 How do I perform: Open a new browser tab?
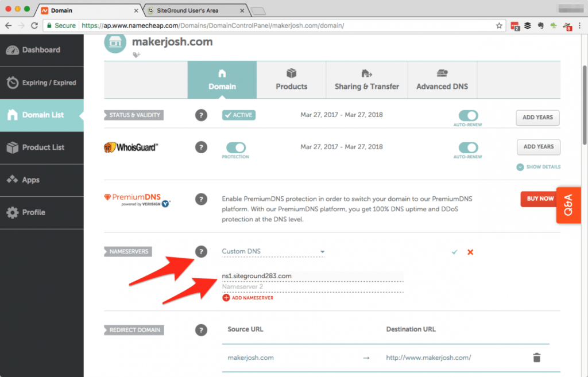pos(258,11)
